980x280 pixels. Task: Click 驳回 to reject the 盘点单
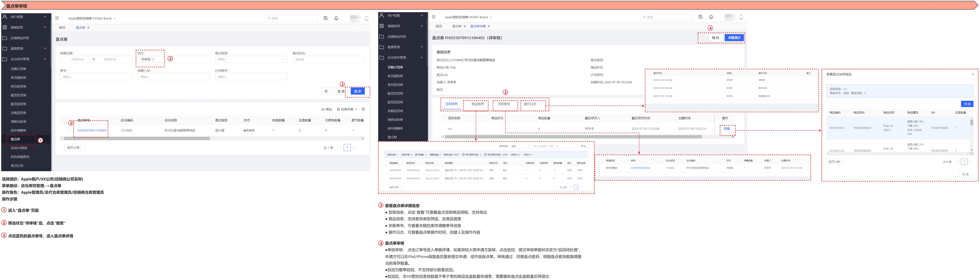715,38
